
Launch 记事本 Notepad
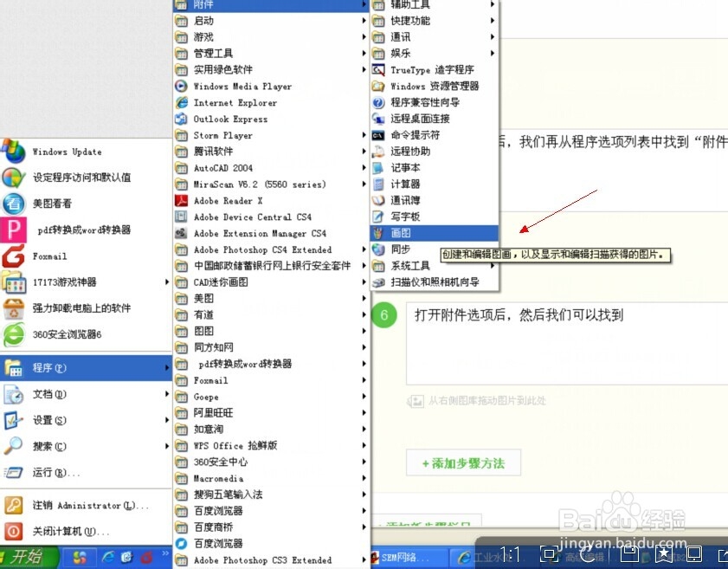click(x=435, y=168)
